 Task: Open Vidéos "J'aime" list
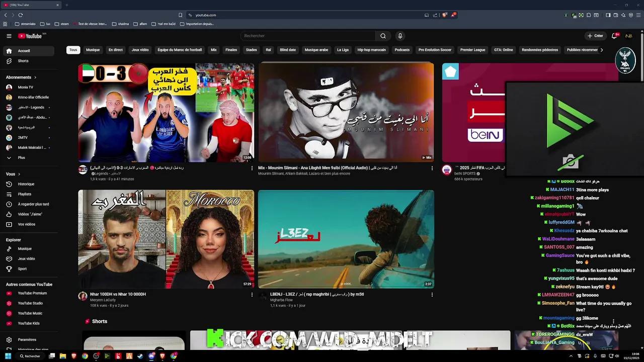point(30,214)
